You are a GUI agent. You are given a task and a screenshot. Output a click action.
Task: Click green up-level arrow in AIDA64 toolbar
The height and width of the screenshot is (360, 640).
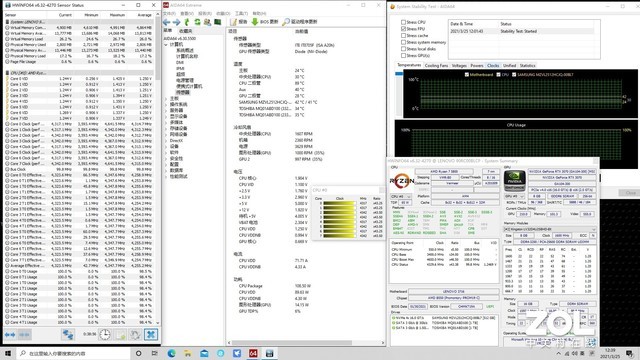187,22
